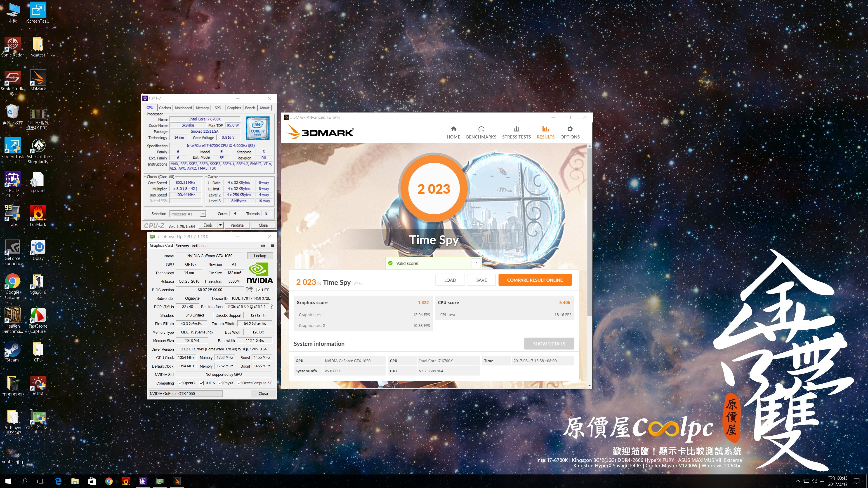Switch to the Memory tab in CPU-Z
868x488 pixels.
click(202, 108)
